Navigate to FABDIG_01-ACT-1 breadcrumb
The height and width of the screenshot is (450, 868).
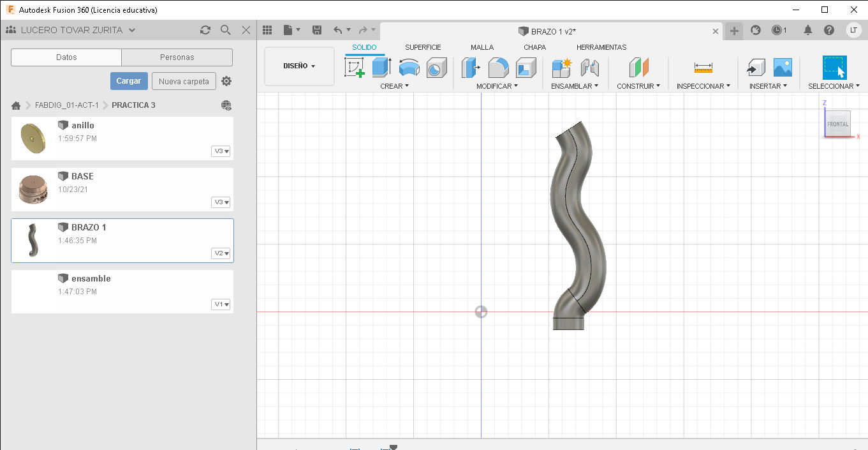(x=67, y=105)
